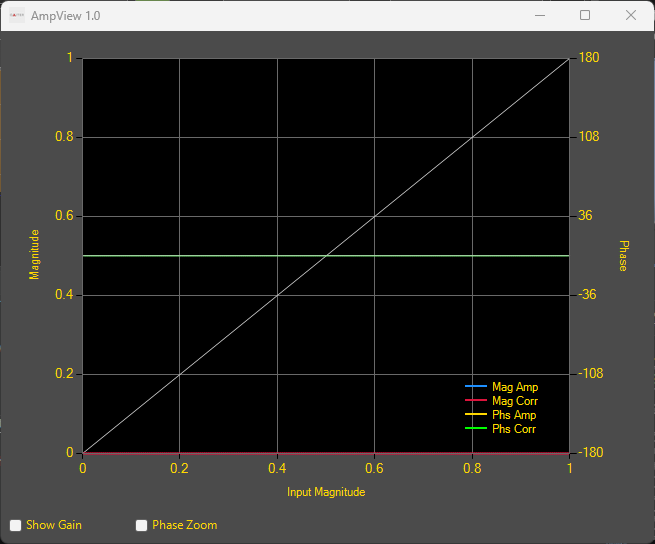Image resolution: width=655 pixels, height=544 pixels.
Task: Click the green Phs Corr legend line
Action: click(x=476, y=428)
